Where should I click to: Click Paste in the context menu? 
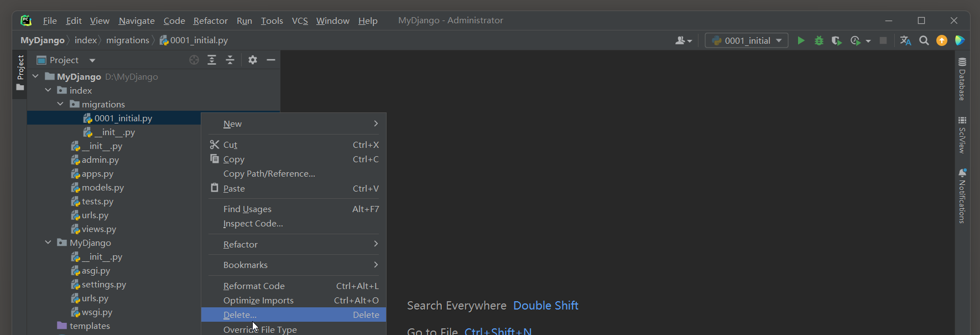tap(294, 188)
